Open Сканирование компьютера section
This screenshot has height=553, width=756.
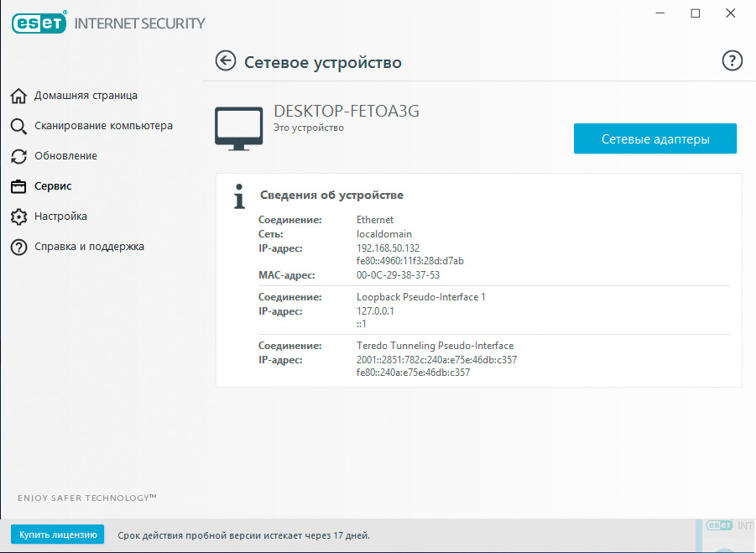103,125
